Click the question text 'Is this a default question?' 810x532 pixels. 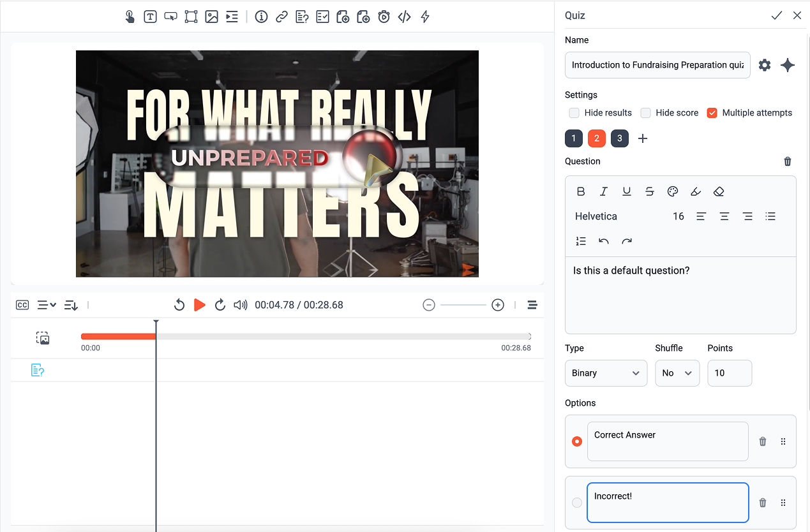coord(631,270)
